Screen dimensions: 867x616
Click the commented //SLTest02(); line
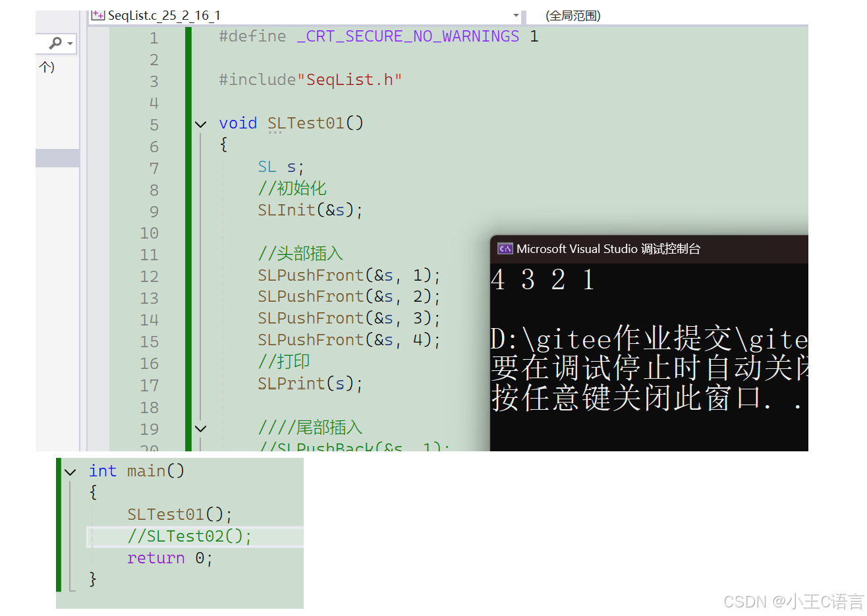(190, 536)
